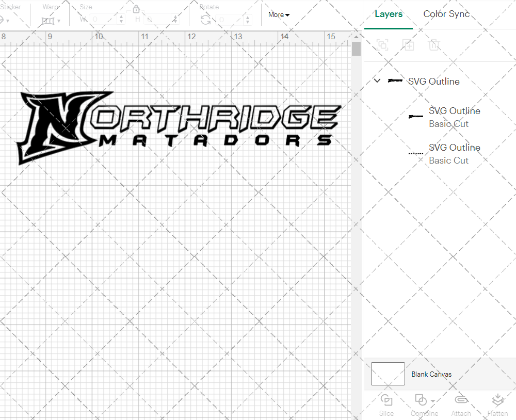Viewport: 516px width, 420px height.
Task: Click the height stepper arrows
Action: click(x=176, y=20)
